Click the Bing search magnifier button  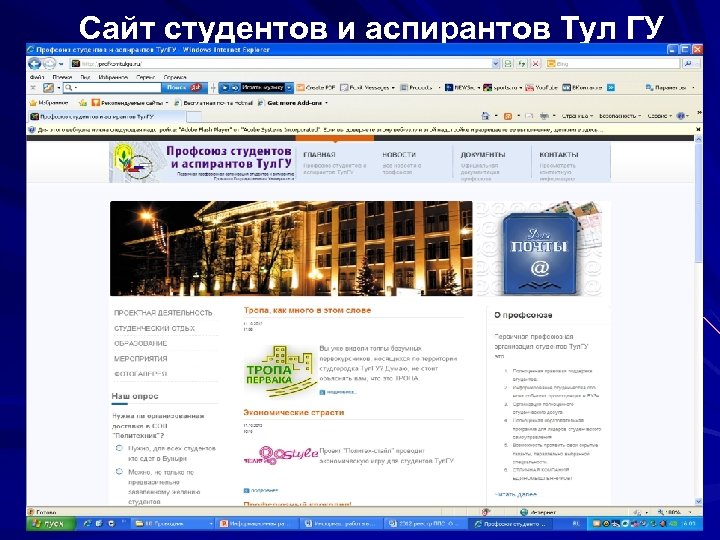[688, 64]
